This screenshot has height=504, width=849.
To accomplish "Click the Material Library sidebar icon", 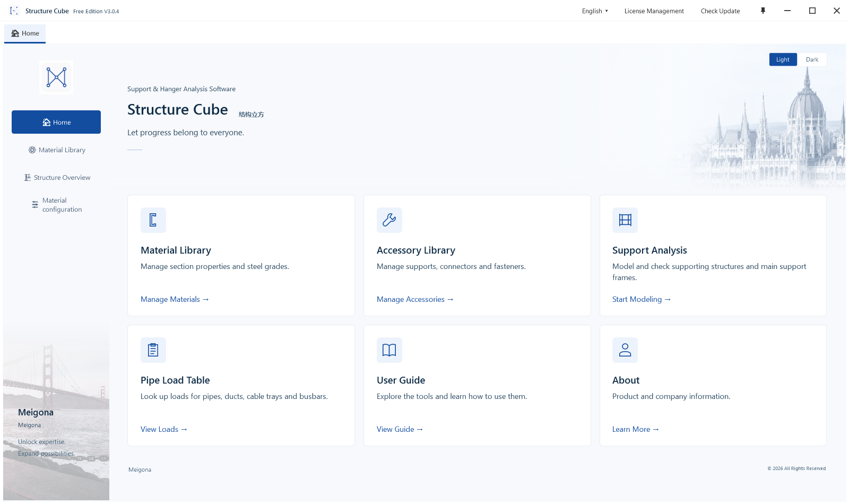I will (x=32, y=150).
